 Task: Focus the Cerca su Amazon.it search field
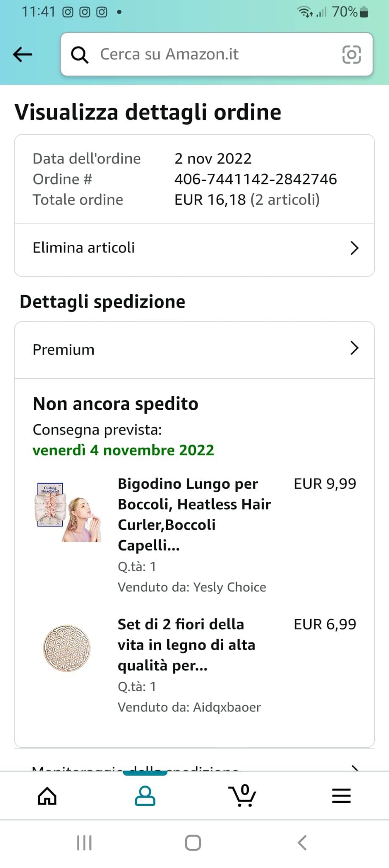[212, 55]
